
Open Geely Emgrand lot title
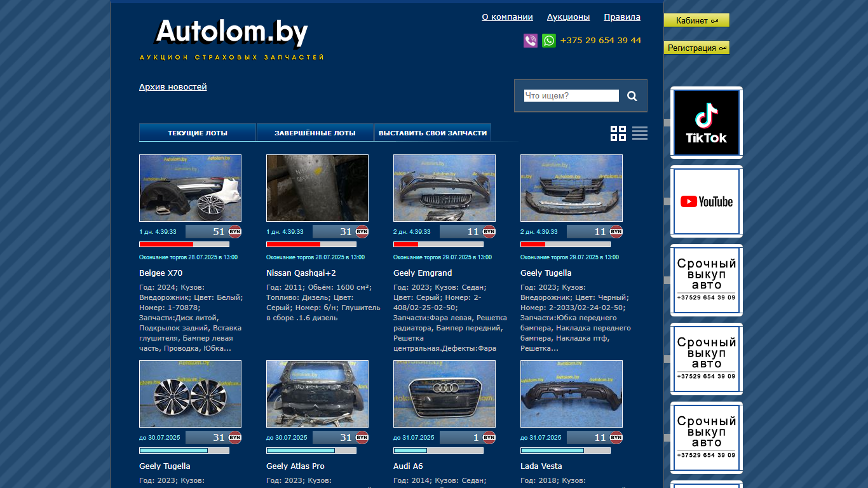(423, 273)
